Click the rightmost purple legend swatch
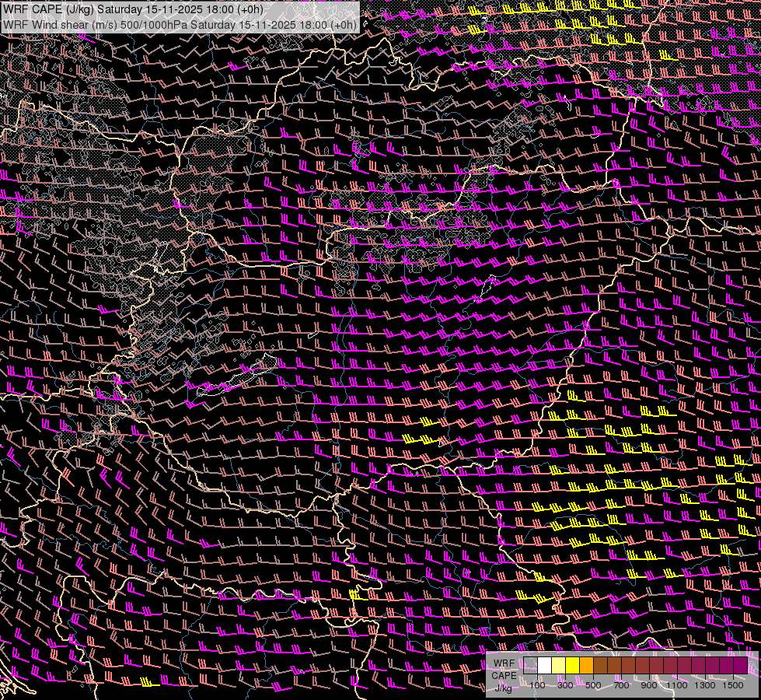 pyautogui.click(x=740, y=666)
